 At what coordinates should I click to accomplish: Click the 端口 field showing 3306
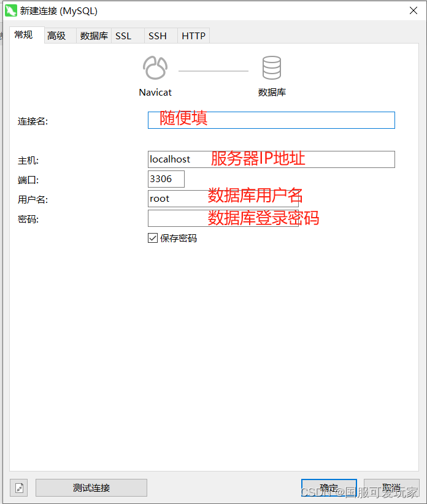tap(166, 179)
